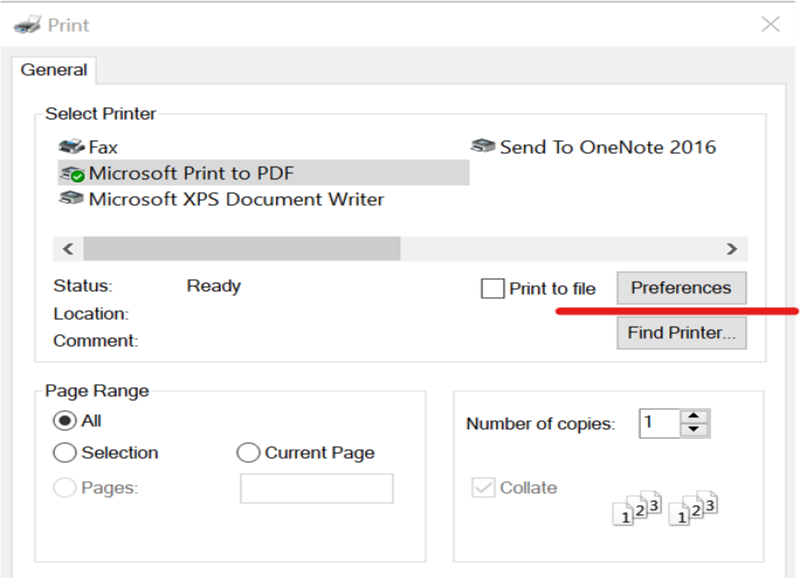Enable the Print to file checkbox

492,288
